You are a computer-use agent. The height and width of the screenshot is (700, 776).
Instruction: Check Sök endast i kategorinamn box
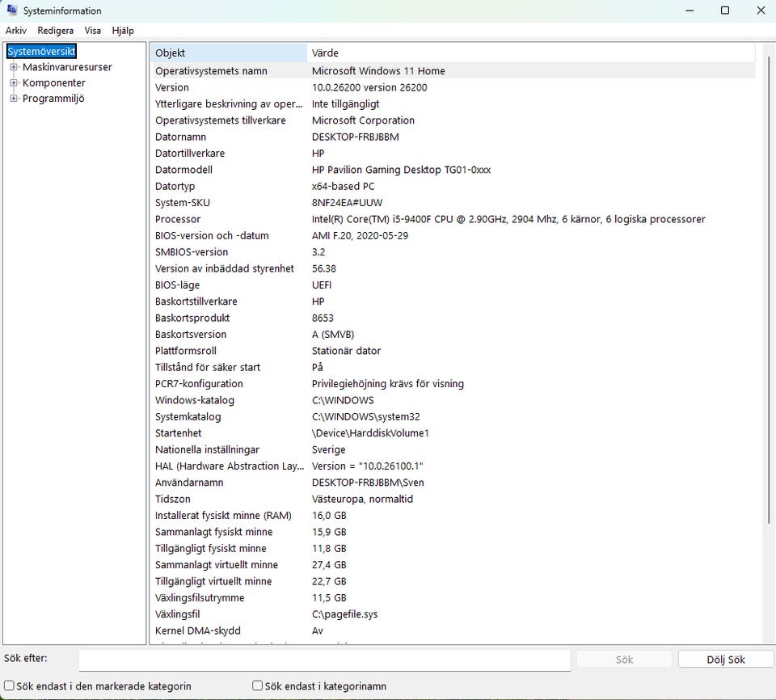[258, 685]
